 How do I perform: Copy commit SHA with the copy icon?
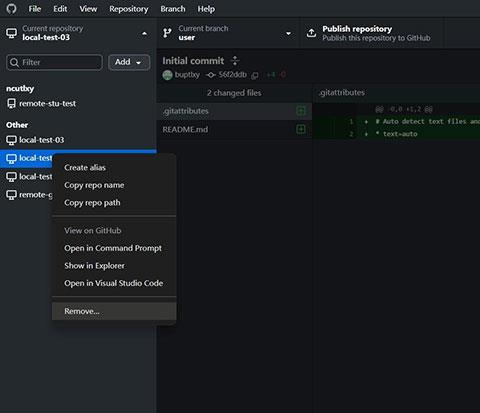255,75
